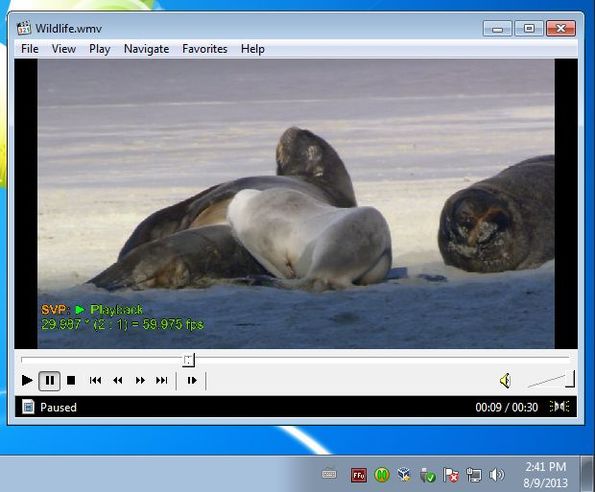The width and height of the screenshot is (595, 492).
Task: Skip to next file
Action: (162, 380)
